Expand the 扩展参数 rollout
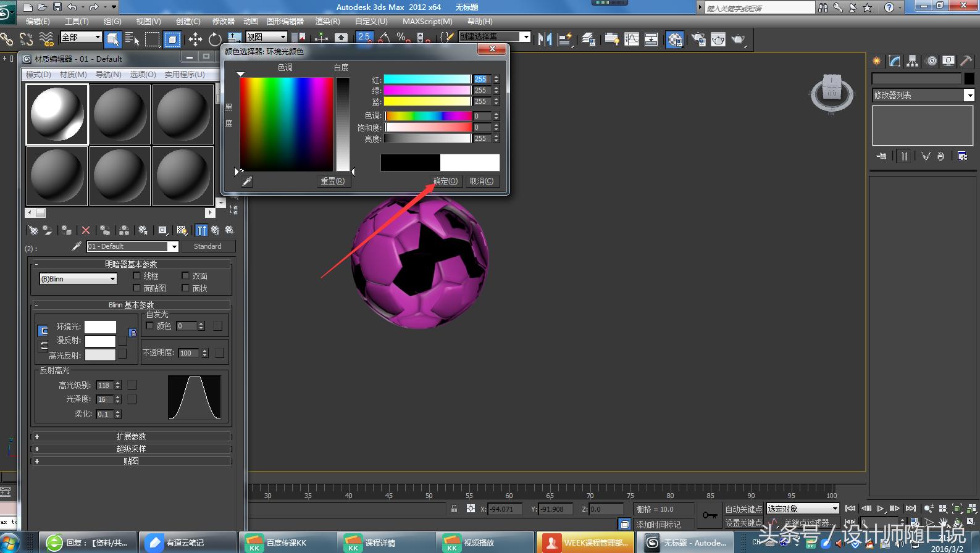The width and height of the screenshot is (980, 553). (131, 436)
